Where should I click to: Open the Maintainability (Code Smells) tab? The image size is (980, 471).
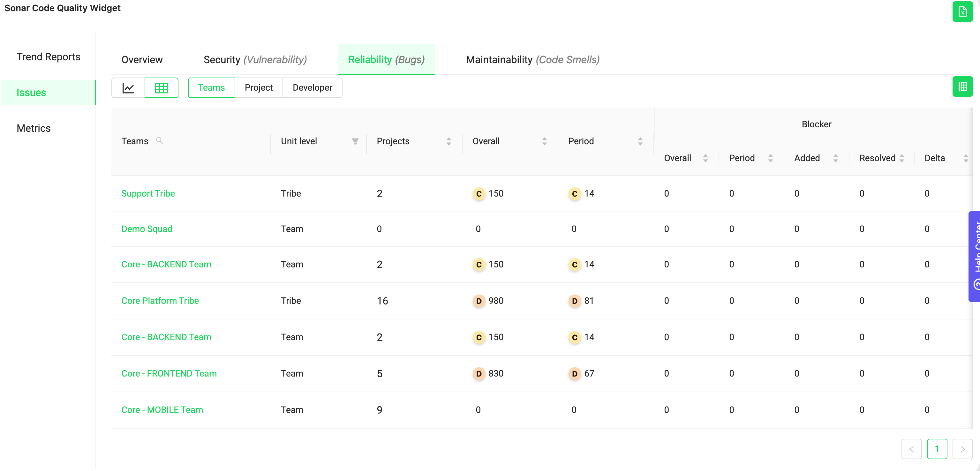(x=532, y=60)
